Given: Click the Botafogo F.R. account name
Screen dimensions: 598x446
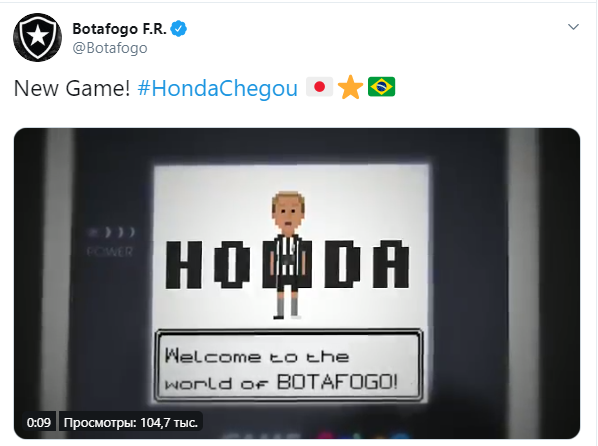Looking at the screenshot, I should [119, 29].
